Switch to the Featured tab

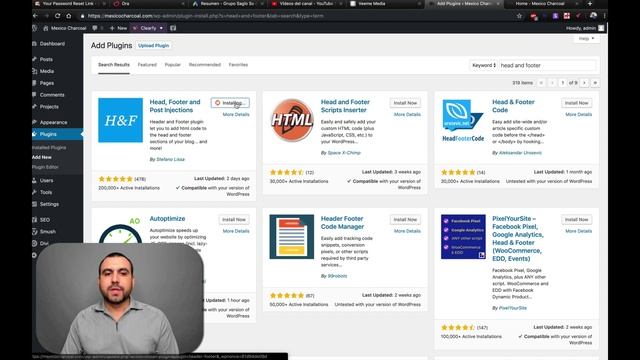[x=147, y=65]
